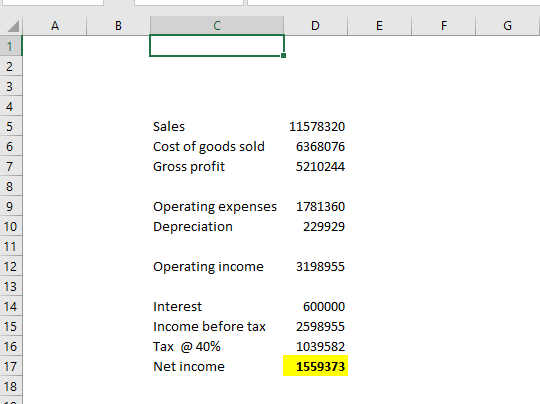Image resolution: width=540 pixels, height=404 pixels.
Task: Select row 14 header
Action: point(10,306)
